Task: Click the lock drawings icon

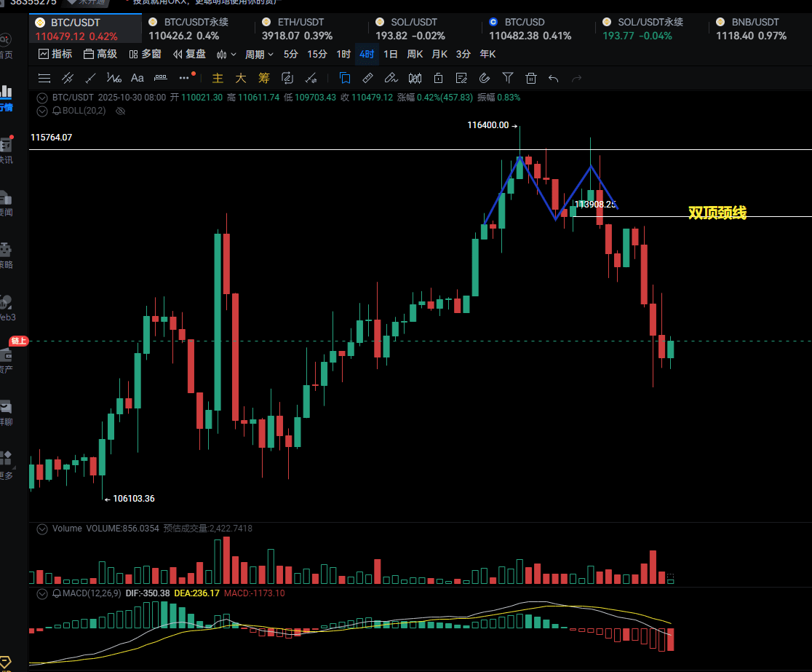Action: 438,78
